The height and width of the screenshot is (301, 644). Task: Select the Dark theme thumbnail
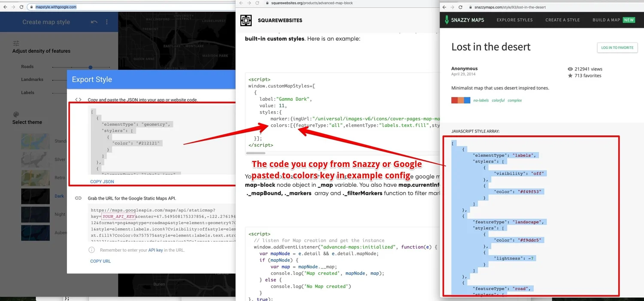pyautogui.click(x=35, y=196)
